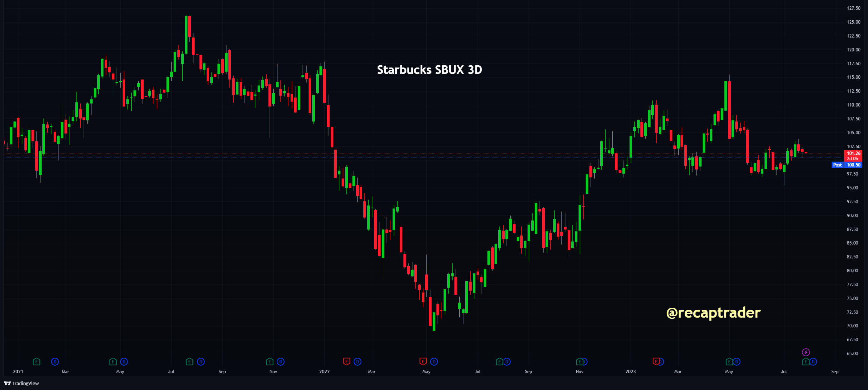
Task: Open the dividend D marker before Mar 2021
Action: pyautogui.click(x=55, y=361)
